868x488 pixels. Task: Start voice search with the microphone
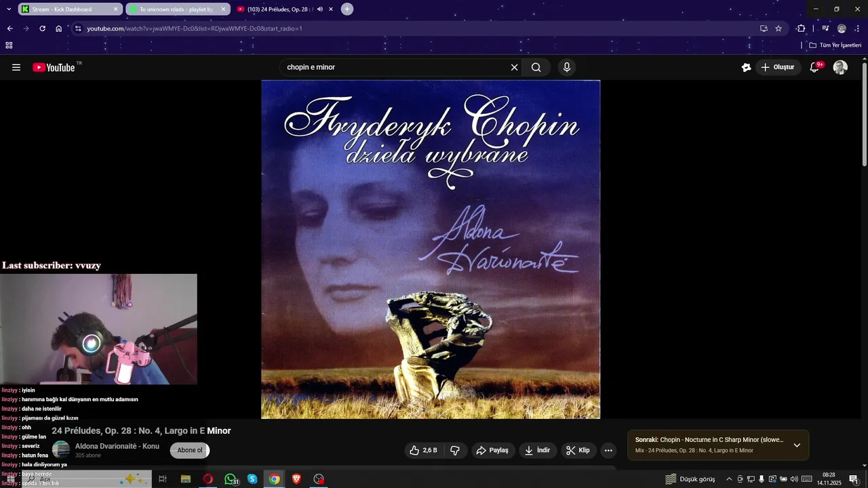coord(567,67)
